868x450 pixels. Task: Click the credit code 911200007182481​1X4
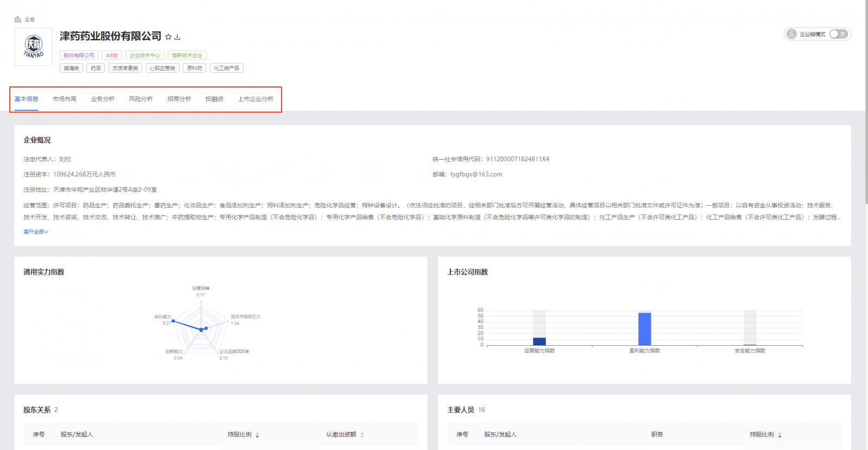518,159
